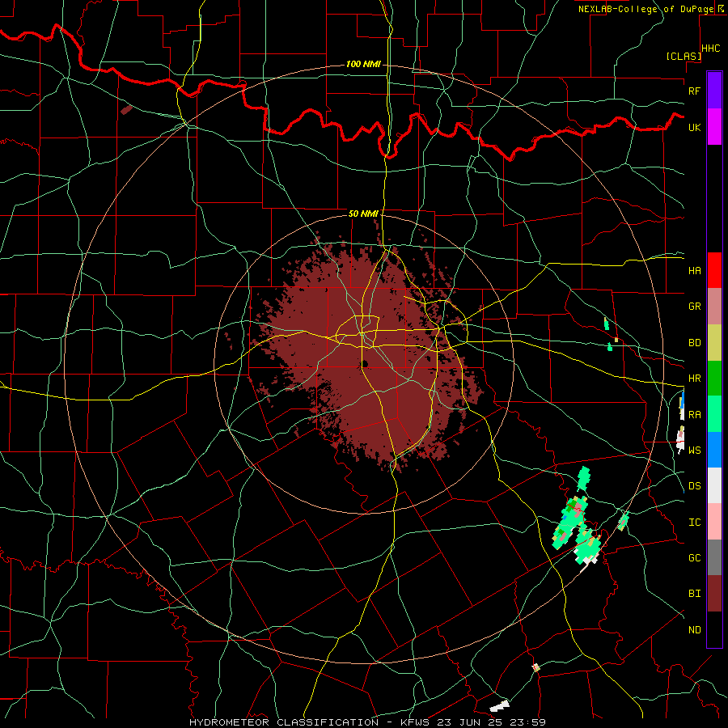Click the HA red legend swatch
Viewport: 728px width, 728px height.
(x=714, y=270)
